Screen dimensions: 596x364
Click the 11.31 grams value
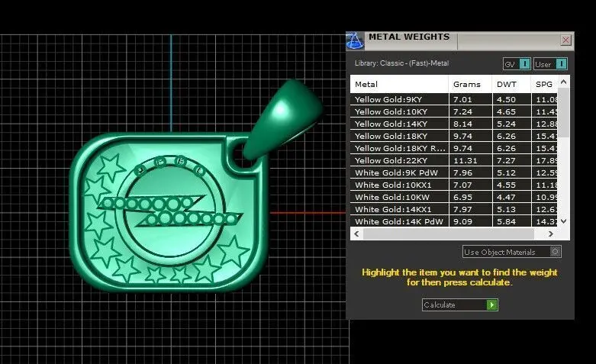click(x=466, y=160)
